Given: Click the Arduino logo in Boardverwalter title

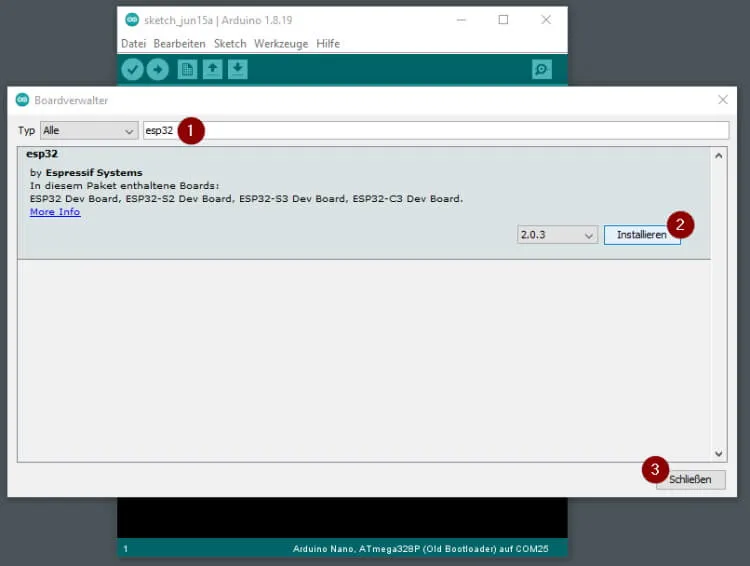Looking at the screenshot, I should click(22, 100).
